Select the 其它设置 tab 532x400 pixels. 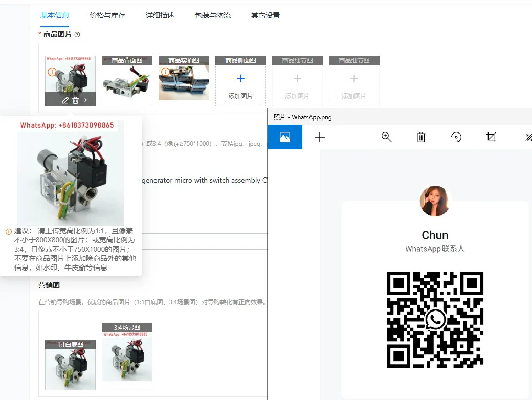(x=265, y=15)
